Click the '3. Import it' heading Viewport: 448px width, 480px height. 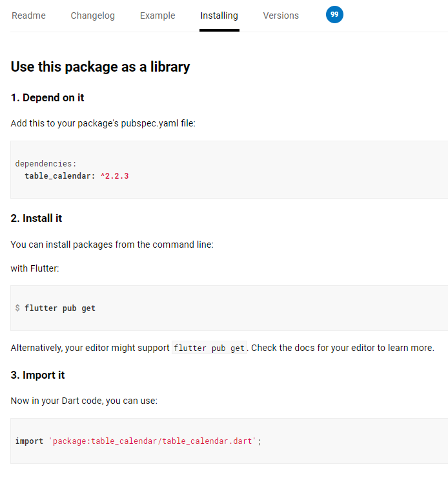[37, 375]
